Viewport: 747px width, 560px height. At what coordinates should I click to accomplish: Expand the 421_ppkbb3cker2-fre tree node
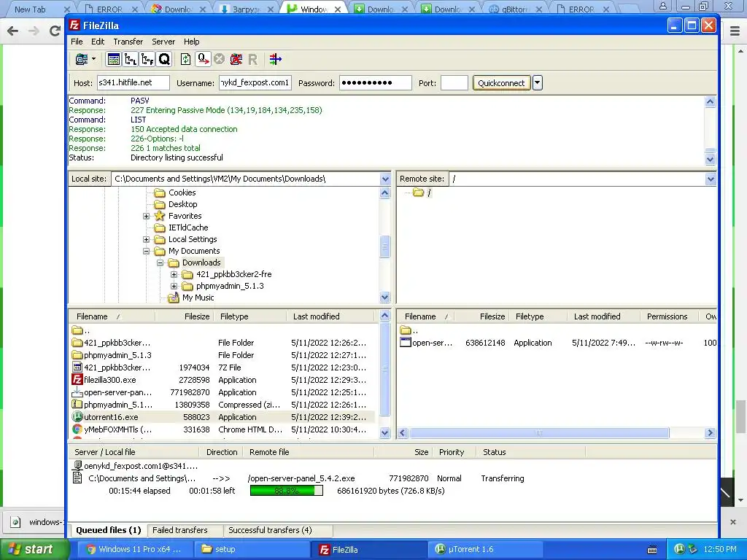(x=174, y=274)
